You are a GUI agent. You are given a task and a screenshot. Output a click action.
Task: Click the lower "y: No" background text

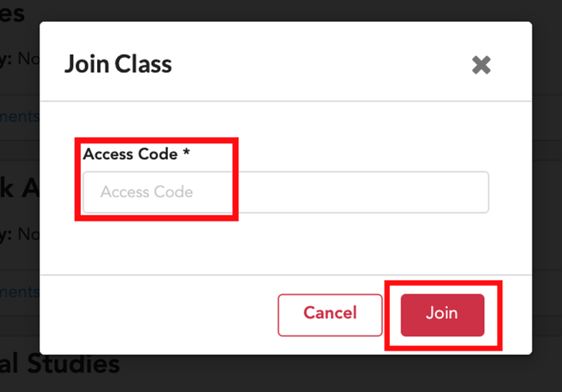pos(20,234)
